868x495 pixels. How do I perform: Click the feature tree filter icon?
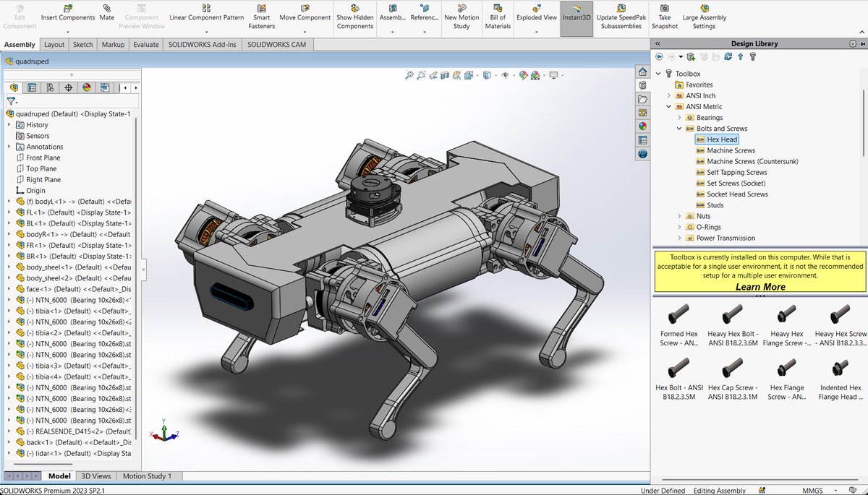click(x=12, y=102)
